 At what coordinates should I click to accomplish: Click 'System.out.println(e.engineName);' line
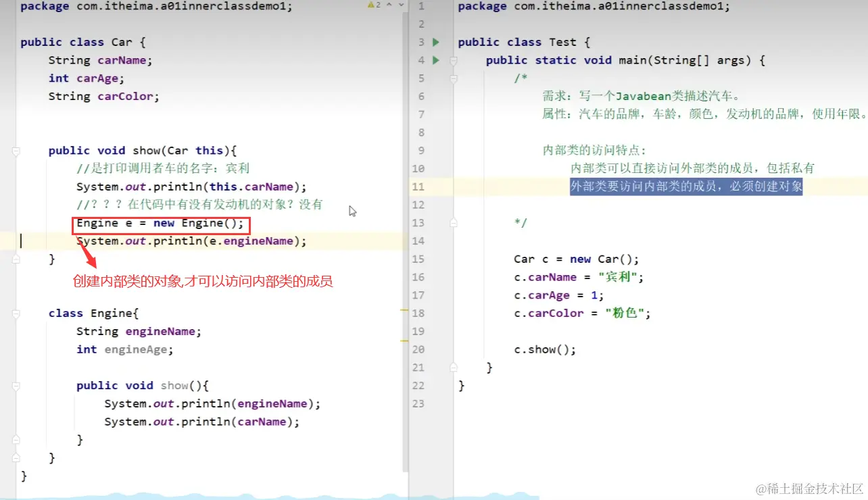pos(191,241)
